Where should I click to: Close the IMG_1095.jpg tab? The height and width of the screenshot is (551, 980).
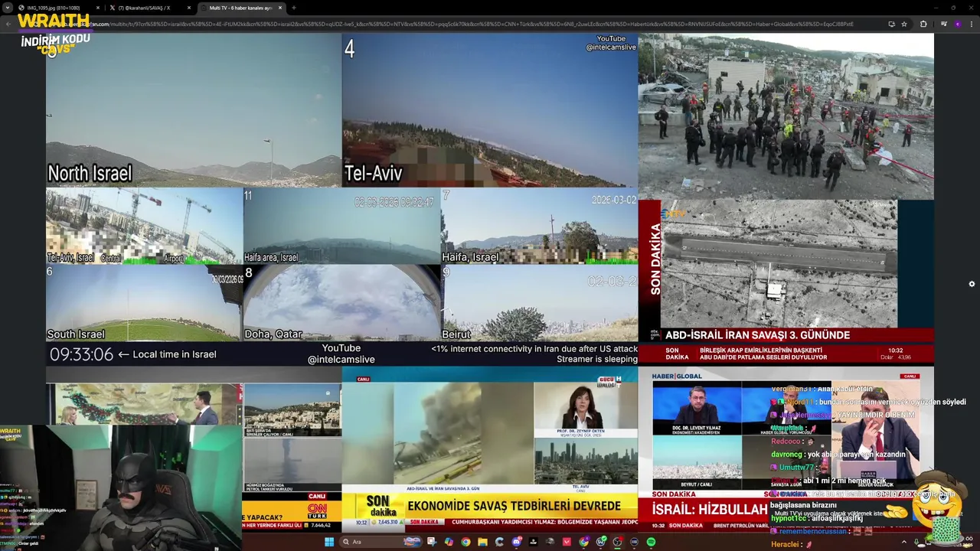pyautogui.click(x=99, y=8)
